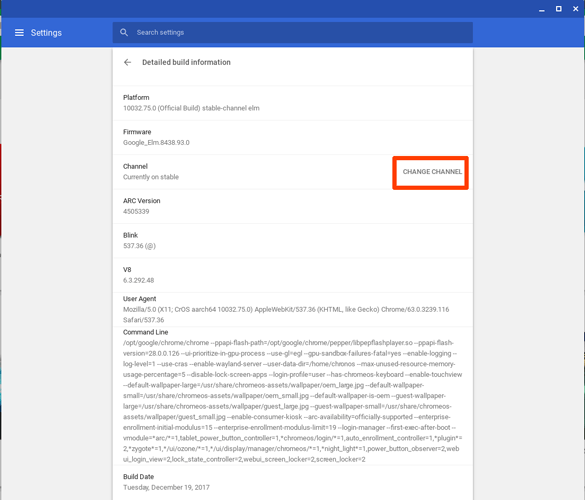Click the Build Date label
This screenshot has width=585, height=500.
tap(138, 476)
